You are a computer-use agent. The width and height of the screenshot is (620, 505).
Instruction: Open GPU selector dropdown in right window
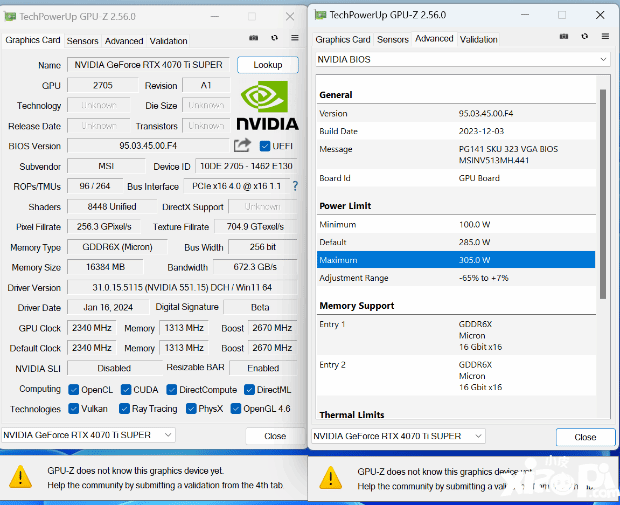pyautogui.click(x=399, y=436)
